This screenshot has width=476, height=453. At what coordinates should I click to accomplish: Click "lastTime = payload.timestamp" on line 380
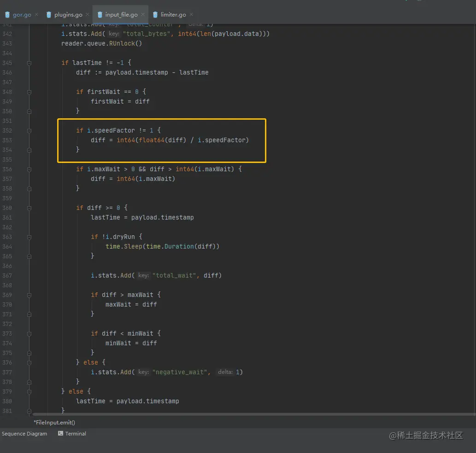pos(128,401)
